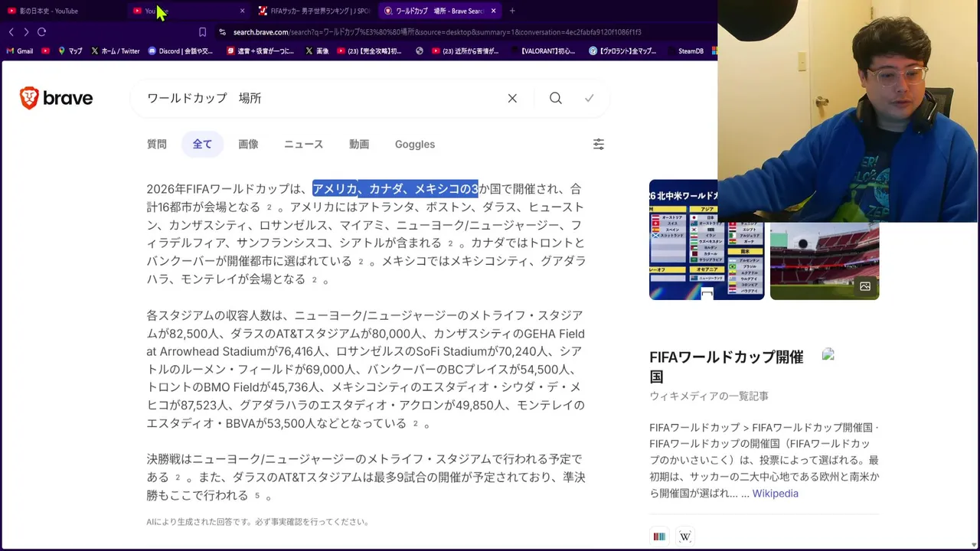Open the World Cup group table thumbnail
Screen dimensions: 980x551
[707, 240]
